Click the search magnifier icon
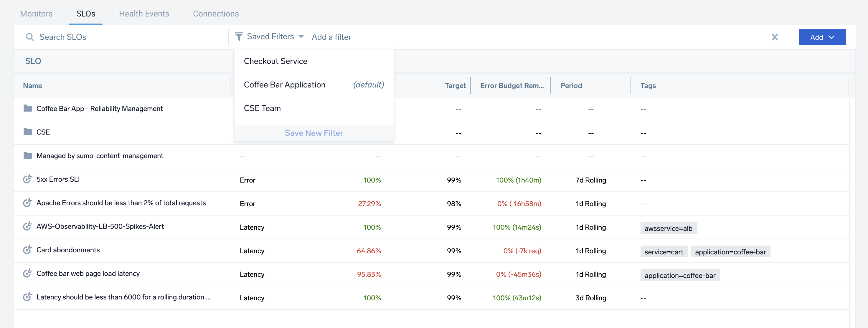The width and height of the screenshot is (868, 328). pyautogui.click(x=30, y=37)
